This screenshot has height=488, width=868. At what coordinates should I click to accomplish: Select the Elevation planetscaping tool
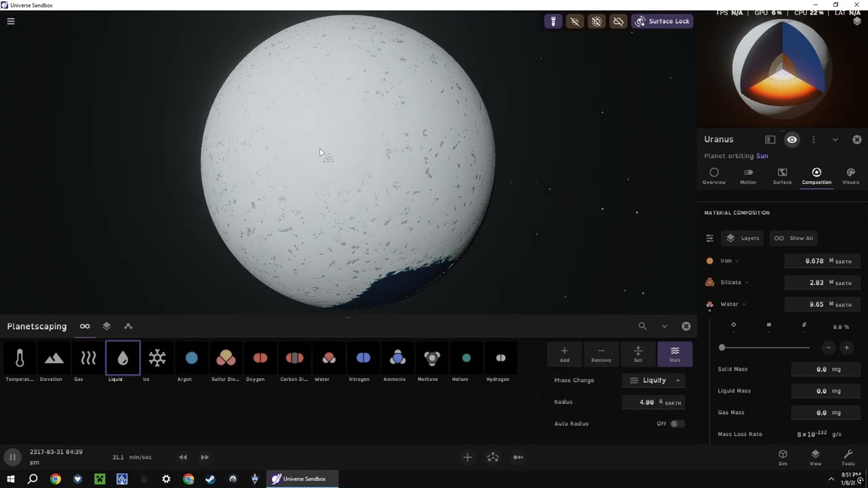[x=54, y=359]
